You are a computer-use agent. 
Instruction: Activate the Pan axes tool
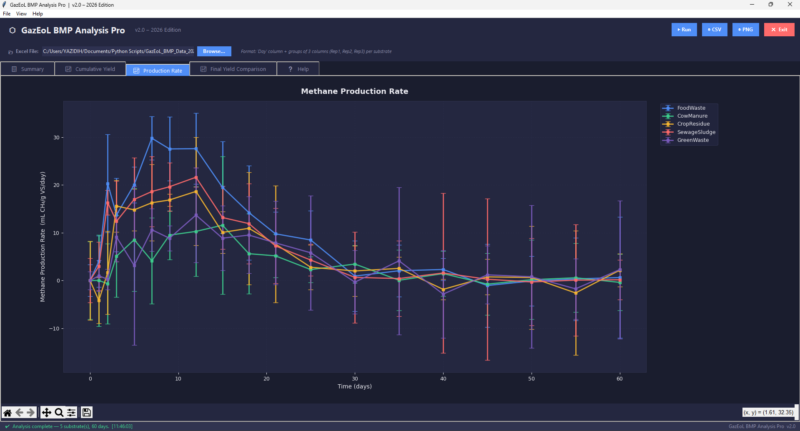point(47,412)
